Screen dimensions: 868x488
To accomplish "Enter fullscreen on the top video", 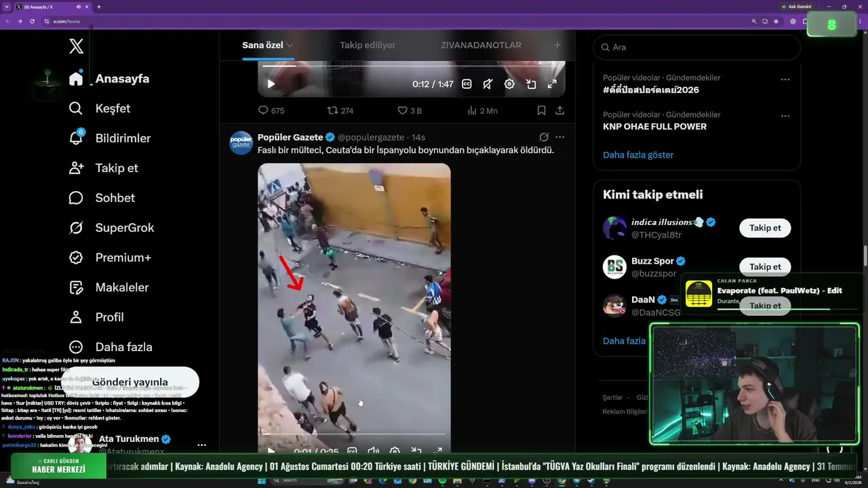I will 552,84.
